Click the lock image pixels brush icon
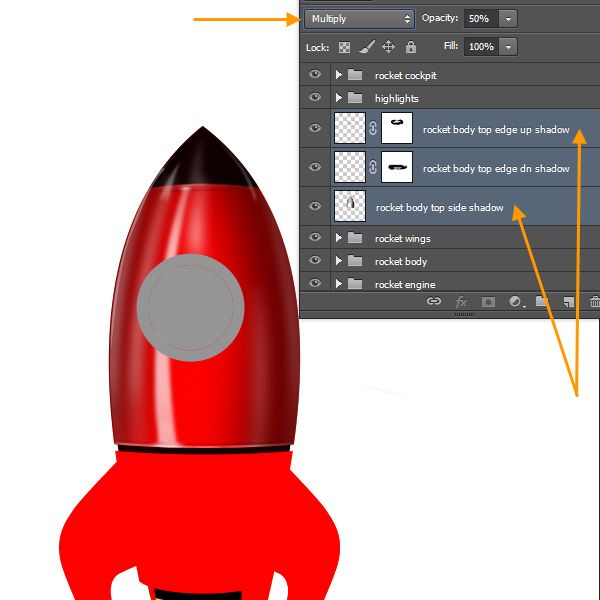The image size is (600, 600). click(x=367, y=47)
